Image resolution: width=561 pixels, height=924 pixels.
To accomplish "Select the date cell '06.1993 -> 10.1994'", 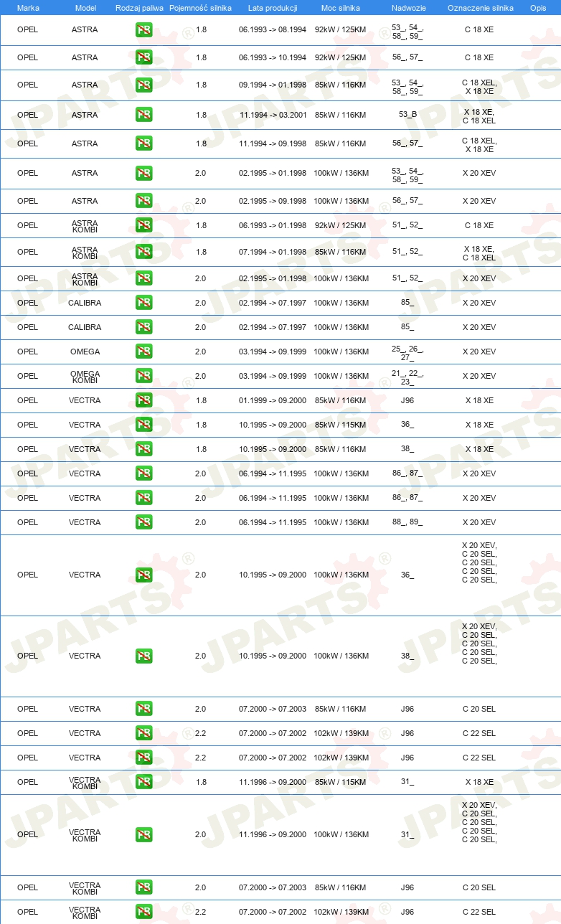I will click(x=273, y=57).
